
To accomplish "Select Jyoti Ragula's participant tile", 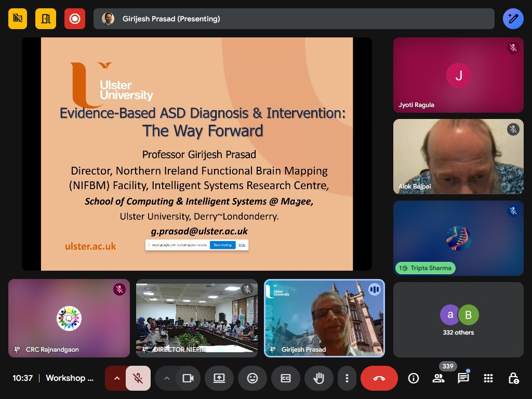I will pyautogui.click(x=458, y=75).
